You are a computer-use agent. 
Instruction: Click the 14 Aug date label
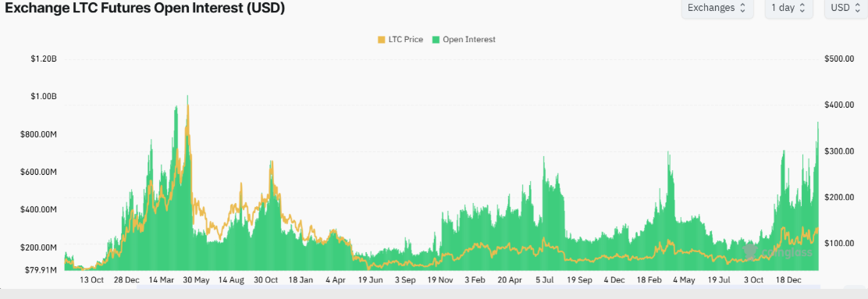coord(231,280)
